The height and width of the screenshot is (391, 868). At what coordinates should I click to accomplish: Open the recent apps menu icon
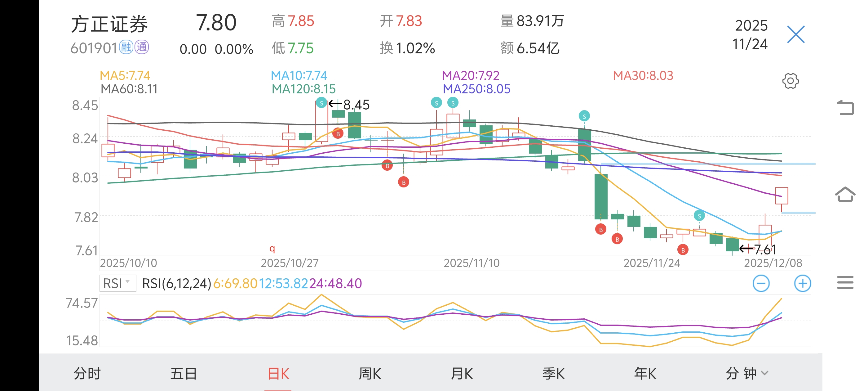point(845,282)
